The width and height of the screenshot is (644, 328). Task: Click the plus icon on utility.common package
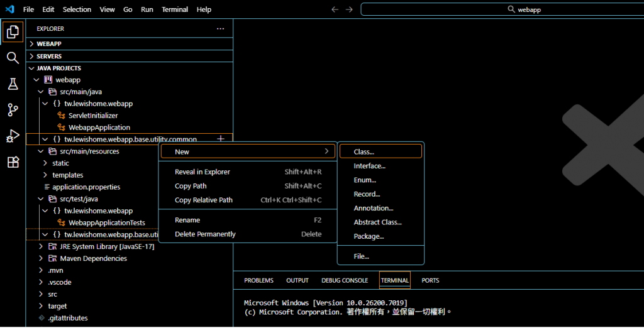click(221, 139)
